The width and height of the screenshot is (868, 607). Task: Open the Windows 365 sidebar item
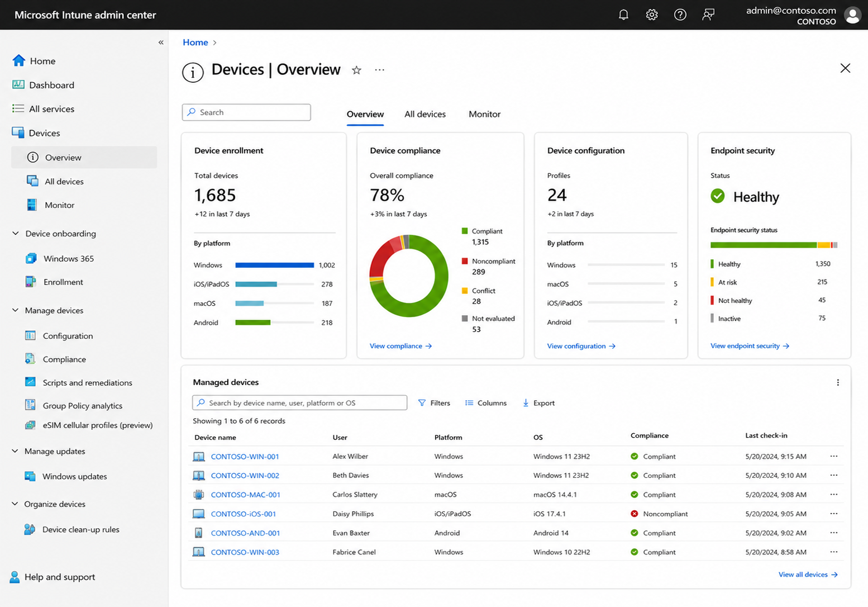coord(69,258)
